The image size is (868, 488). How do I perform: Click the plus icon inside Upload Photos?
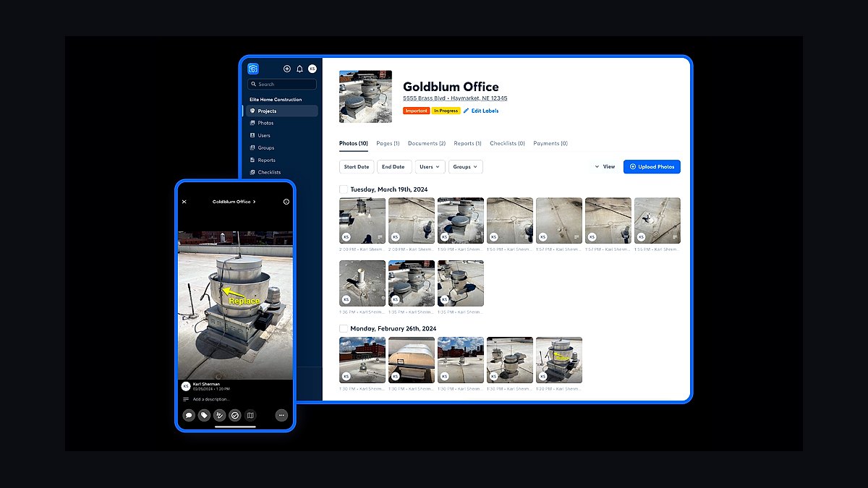pos(633,167)
